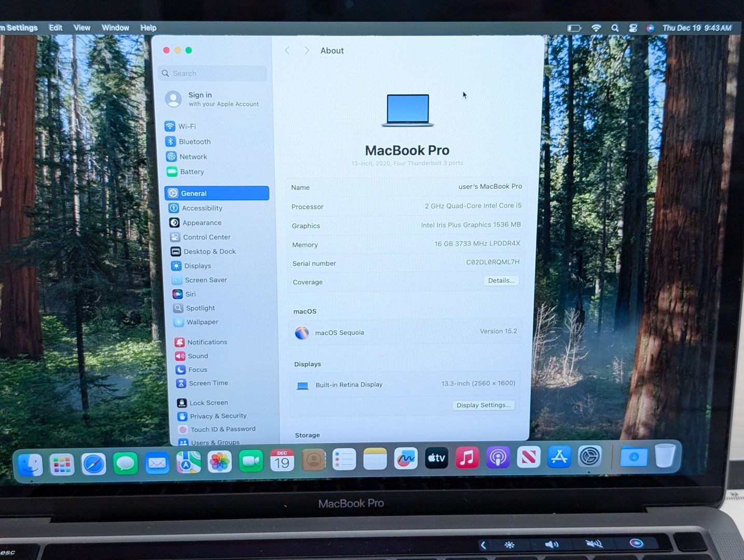This screenshot has height=560, width=744.
Task: Open Privacy & Security settings
Action: (217, 416)
